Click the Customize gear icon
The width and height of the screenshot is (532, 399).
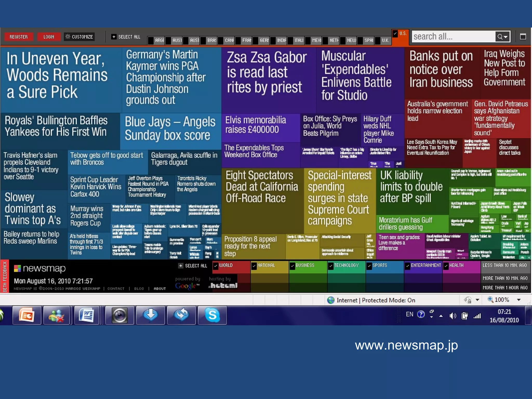(x=68, y=37)
